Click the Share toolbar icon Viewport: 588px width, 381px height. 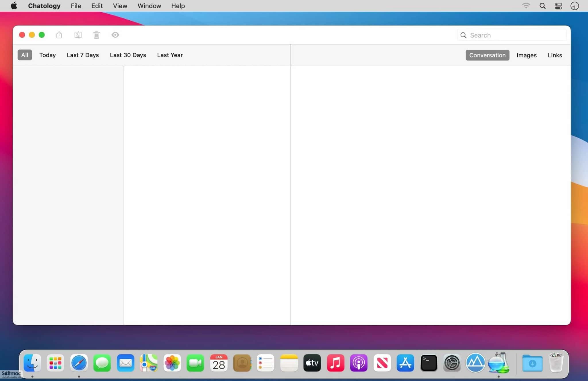(59, 35)
